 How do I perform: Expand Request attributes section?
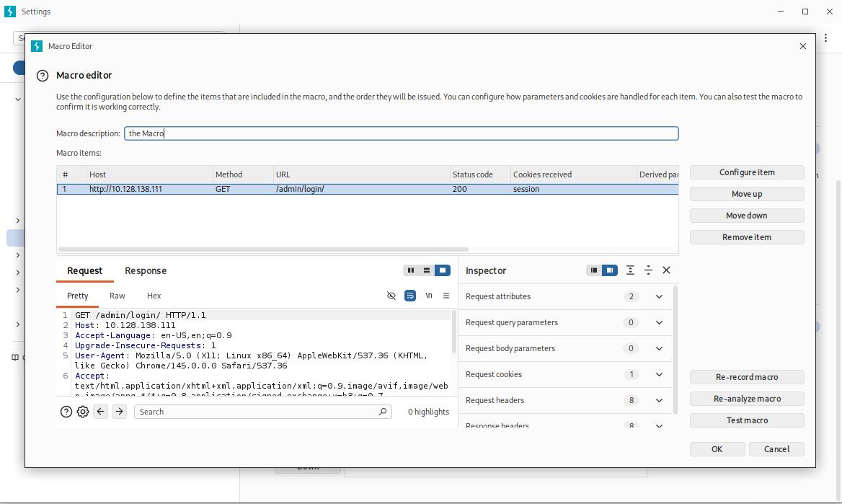click(x=658, y=296)
